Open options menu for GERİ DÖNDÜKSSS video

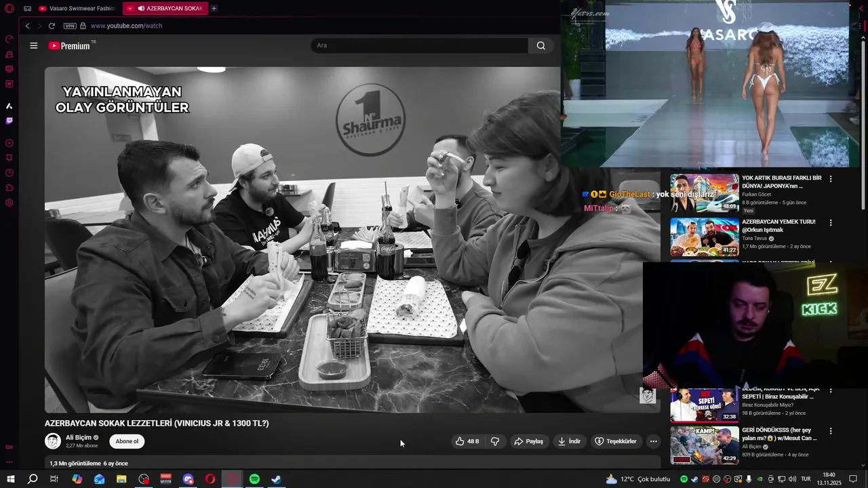tap(831, 431)
